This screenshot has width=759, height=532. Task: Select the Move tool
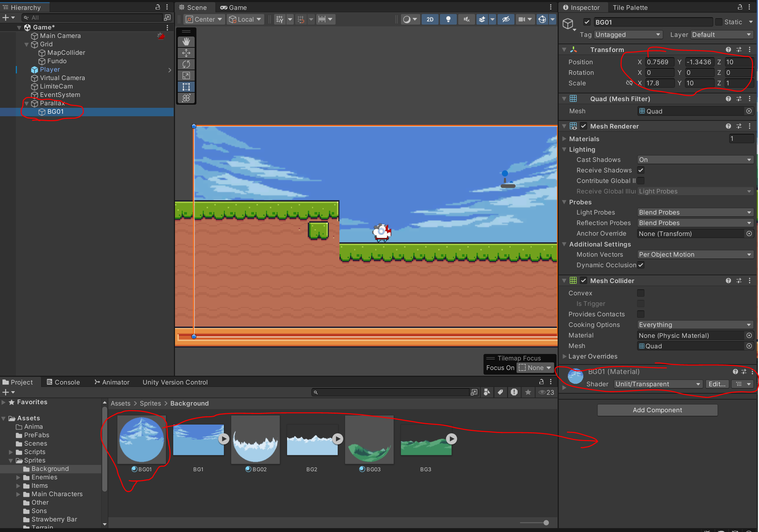pos(186,53)
